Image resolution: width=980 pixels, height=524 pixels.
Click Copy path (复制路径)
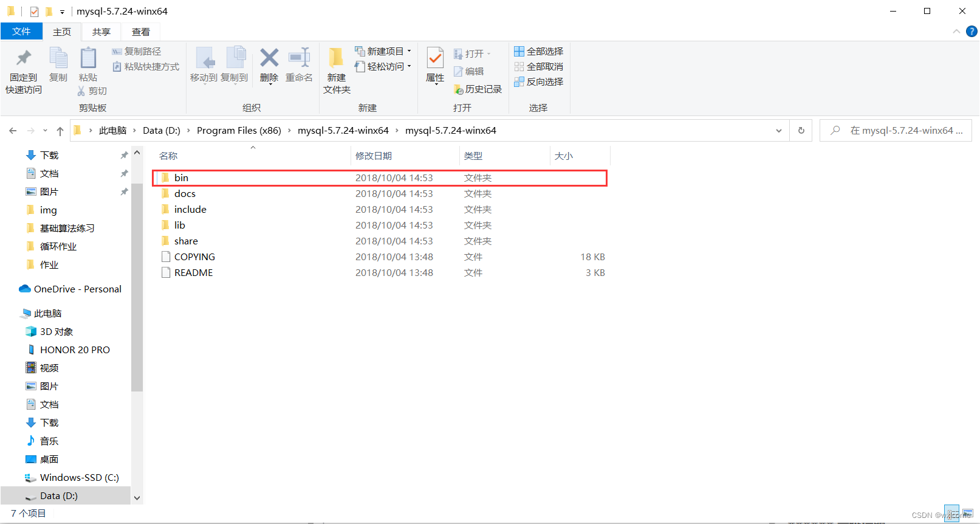(137, 52)
